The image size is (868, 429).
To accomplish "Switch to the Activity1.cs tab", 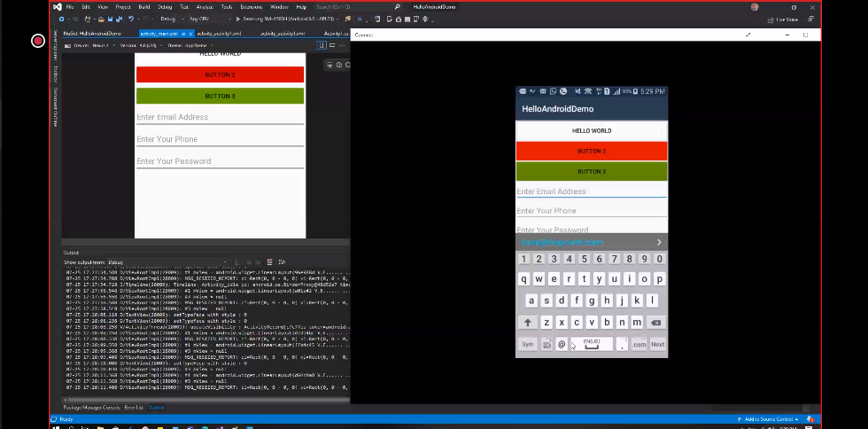I will point(336,34).
